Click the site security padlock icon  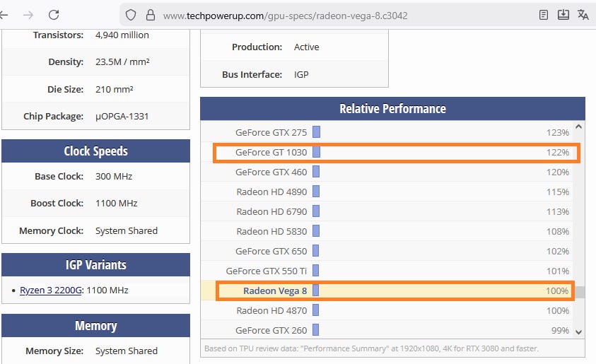pyautogui.click(x=149, y=15)
